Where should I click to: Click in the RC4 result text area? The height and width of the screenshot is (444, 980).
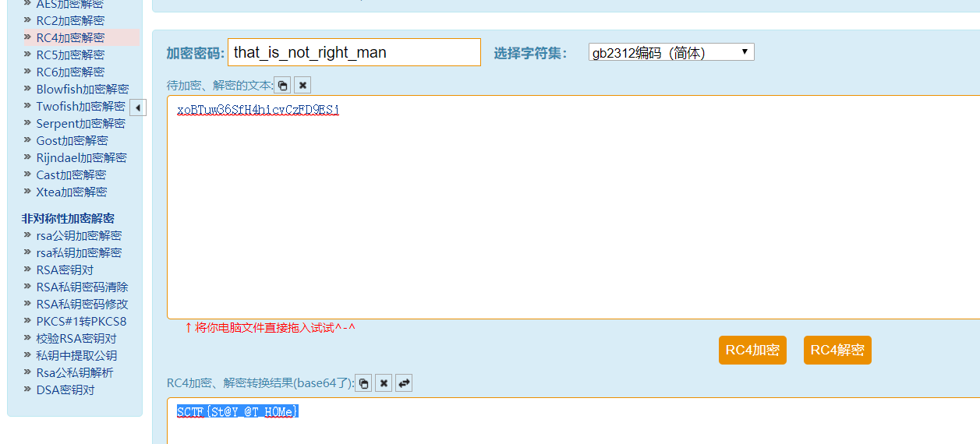(573, 425)
